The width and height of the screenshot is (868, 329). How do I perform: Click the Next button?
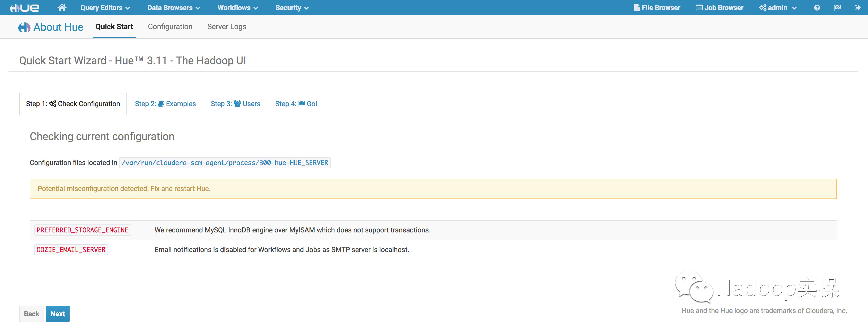tap(58, 314)
